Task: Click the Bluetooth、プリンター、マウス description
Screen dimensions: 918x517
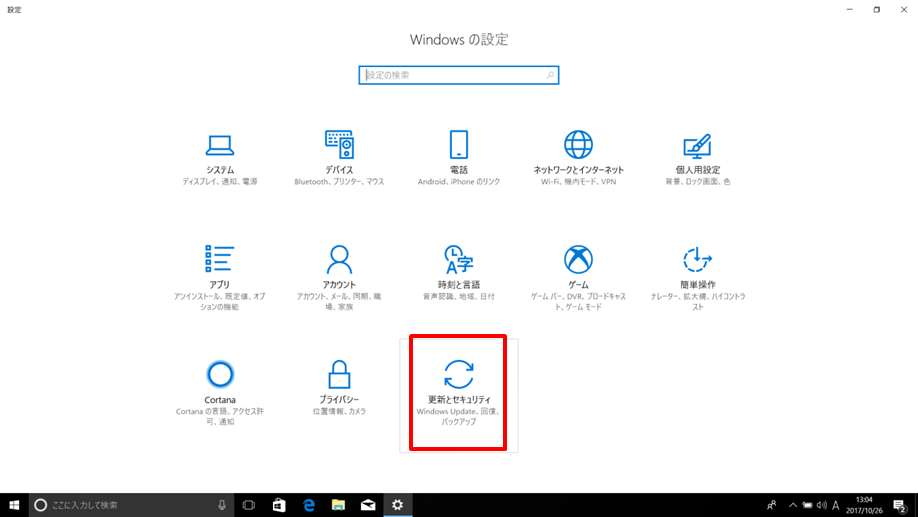Action: (339, 182)
